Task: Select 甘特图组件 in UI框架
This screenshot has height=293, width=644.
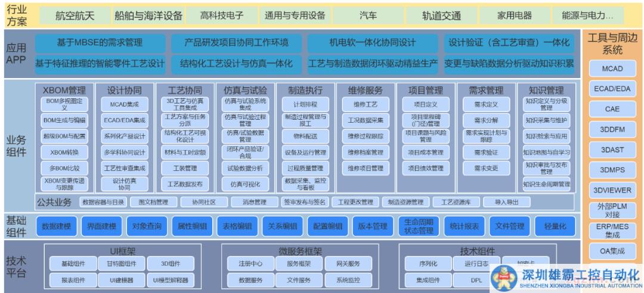Action: tap(121, 263)
